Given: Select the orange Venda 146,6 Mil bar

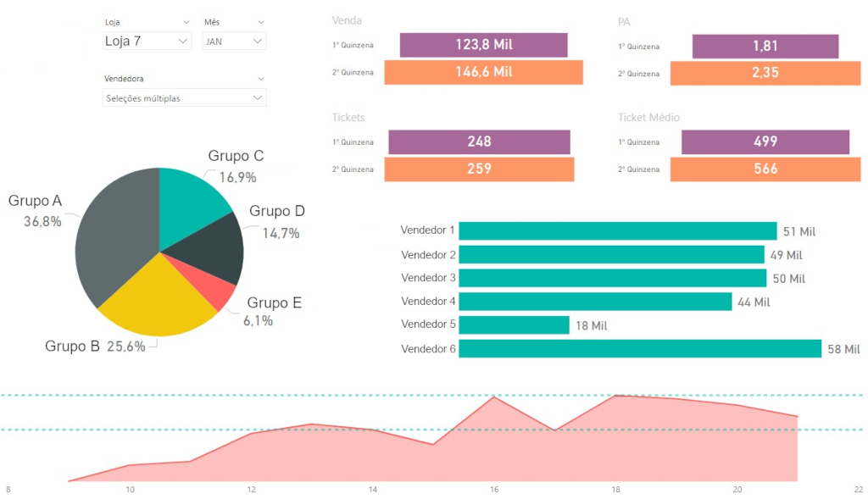Looking at the screenshot, I should [483, 73].
